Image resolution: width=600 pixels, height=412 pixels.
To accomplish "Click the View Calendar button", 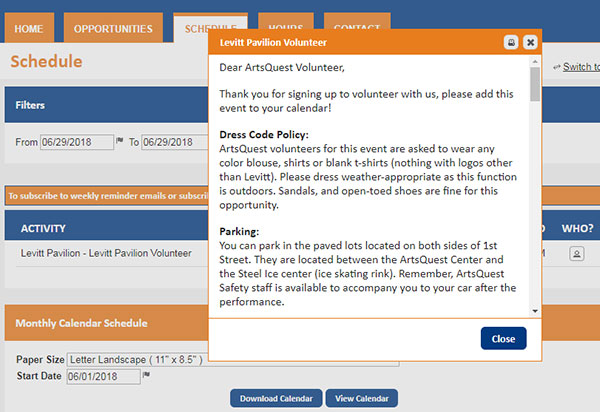I will 362,399.
